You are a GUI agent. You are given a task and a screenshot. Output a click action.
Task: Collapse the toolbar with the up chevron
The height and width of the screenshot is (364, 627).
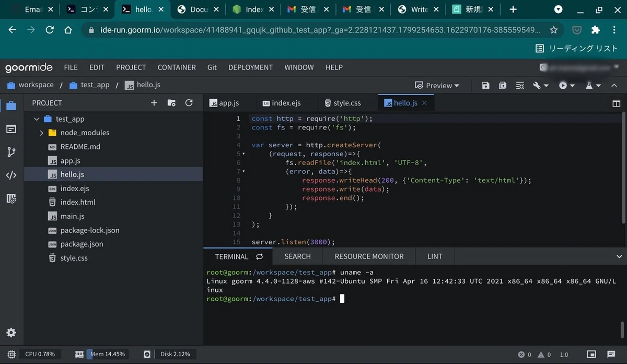tap(614, 86)
